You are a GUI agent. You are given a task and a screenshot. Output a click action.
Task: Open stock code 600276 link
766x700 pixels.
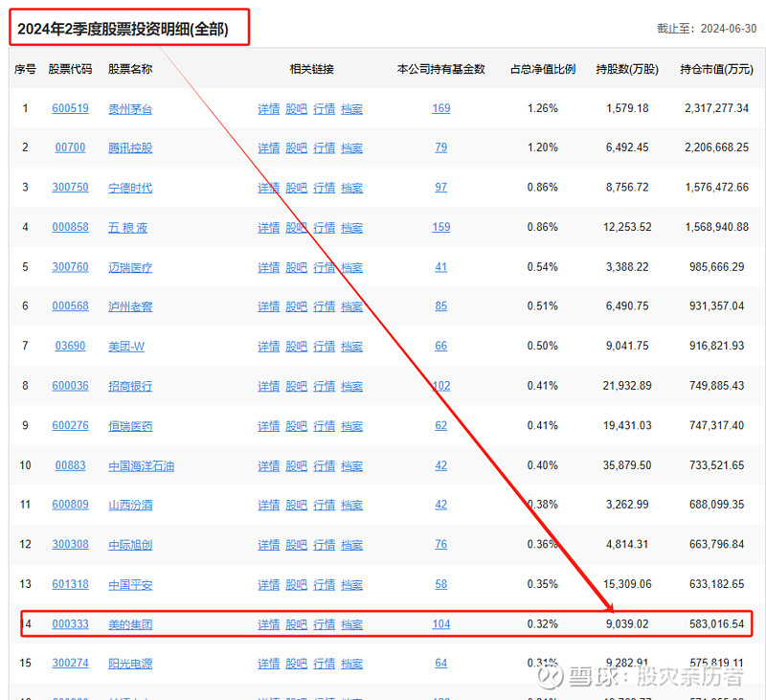pyautogui.click(x=70, y=425)
